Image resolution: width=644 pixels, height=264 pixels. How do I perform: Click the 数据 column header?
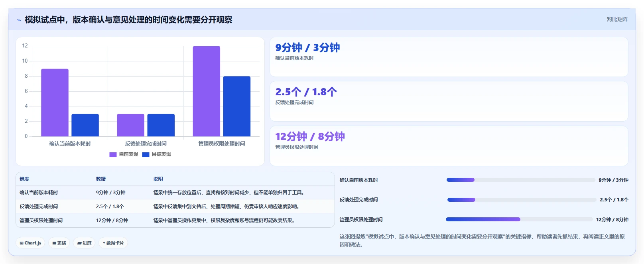coord(101,179)
